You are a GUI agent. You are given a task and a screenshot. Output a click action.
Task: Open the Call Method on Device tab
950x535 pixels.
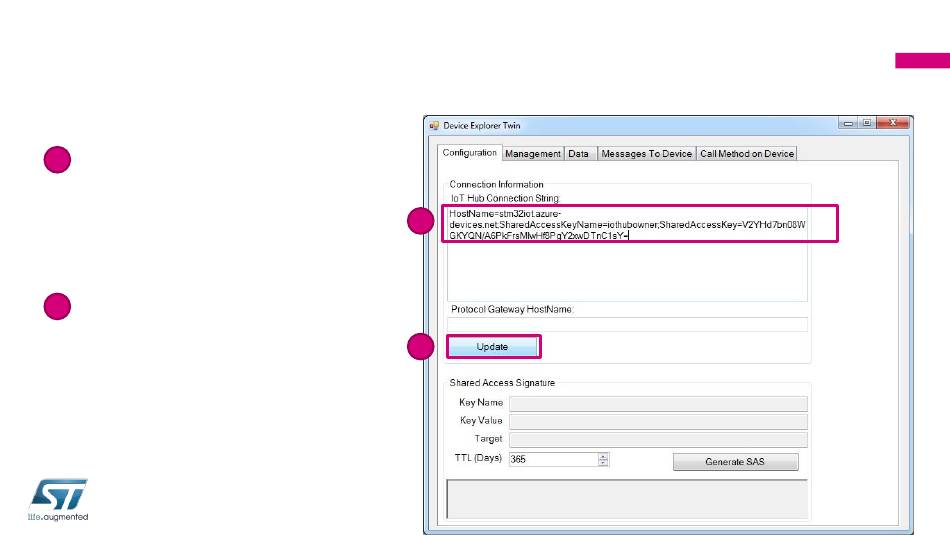point(746,154)
